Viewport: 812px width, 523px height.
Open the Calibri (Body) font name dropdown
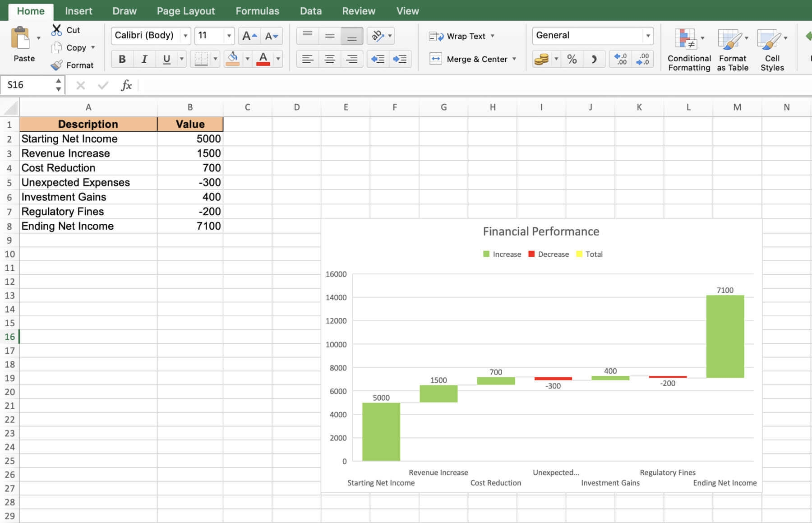coord(185,36)
